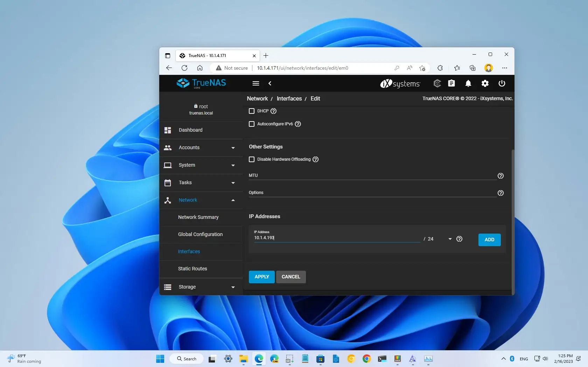
Task: Go to Network breadcrumb
Action: pos(257,99)
